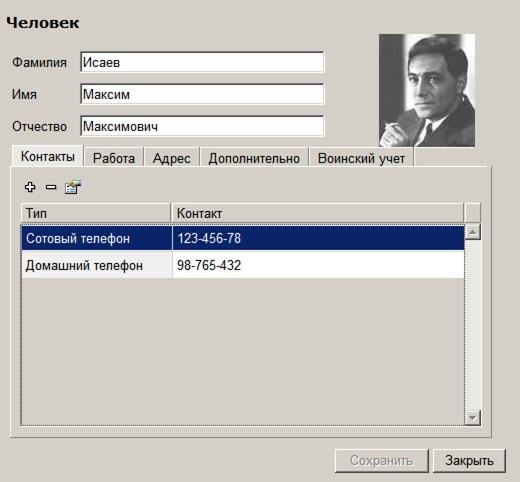Select the Сотовый телефон row
Image resolution: width=520 pixels, height=482 pixels.
pyautogui.click(x=243, y=238)
